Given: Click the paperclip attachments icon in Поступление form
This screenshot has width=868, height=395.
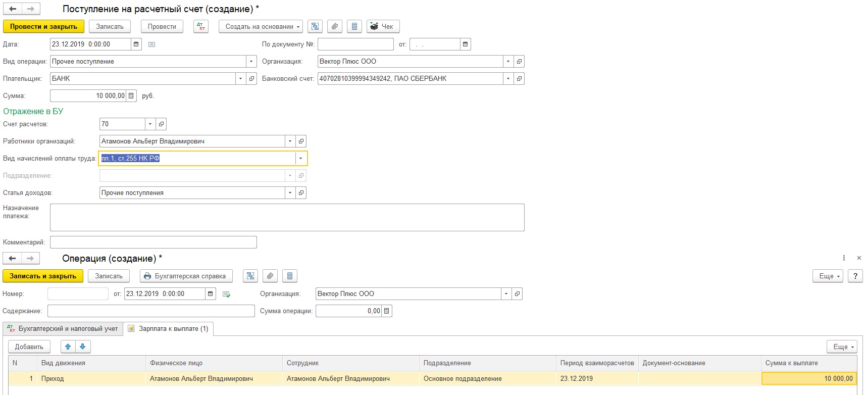Looking at the screenshot, I should 335,26.
